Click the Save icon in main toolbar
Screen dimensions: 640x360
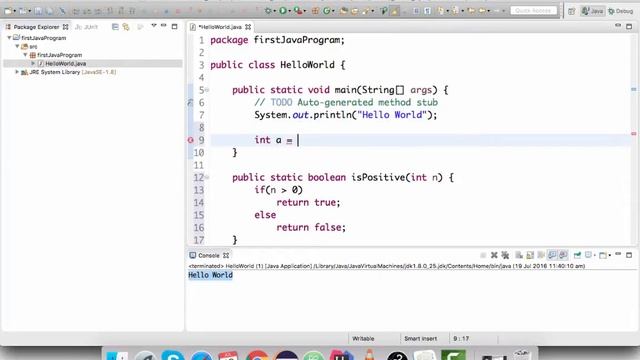point(38,11)
